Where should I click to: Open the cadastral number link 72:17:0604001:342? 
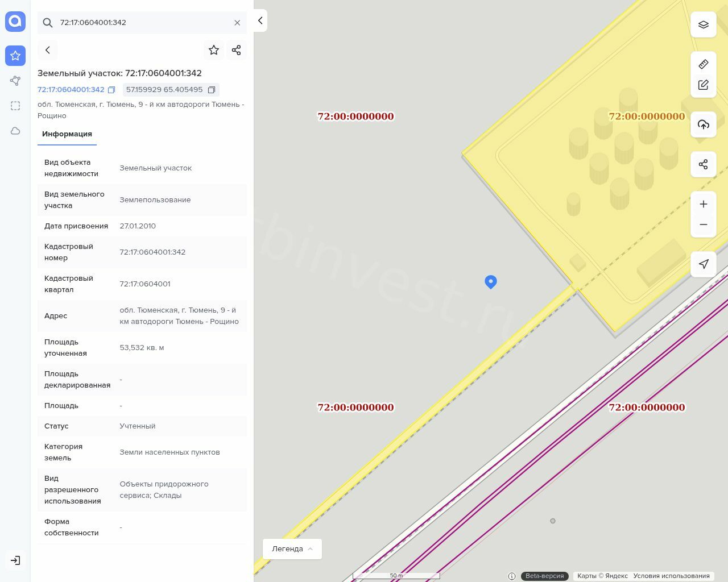click(x=71, y=90)
